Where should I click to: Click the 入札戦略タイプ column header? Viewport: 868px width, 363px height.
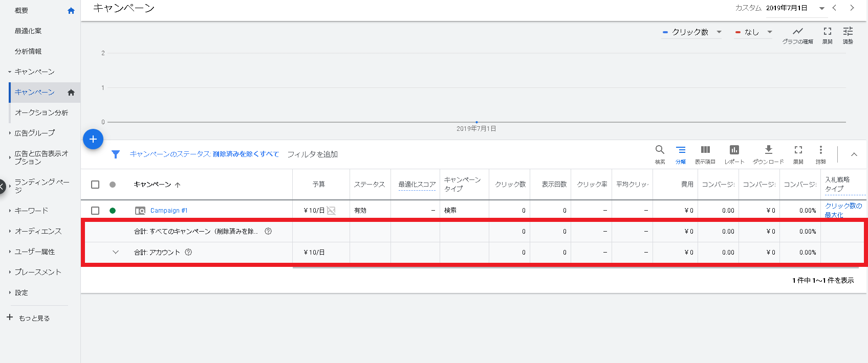coord(837,184)
